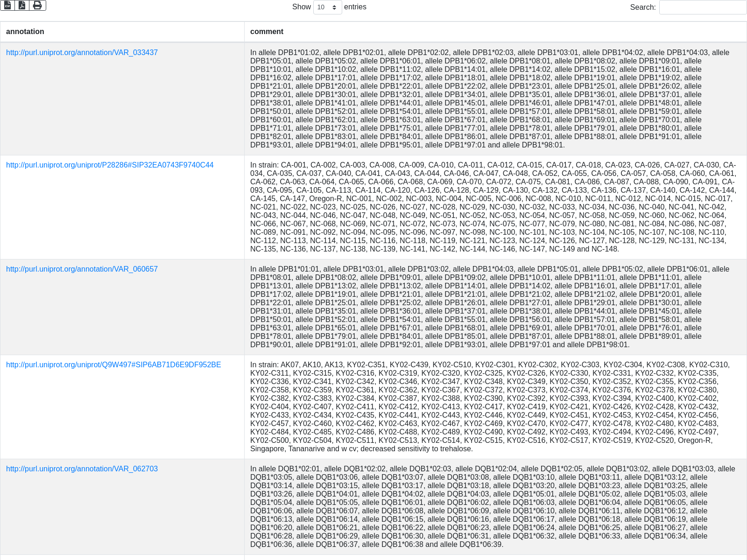Click the "Search:" label text
747x560 pixels.
point(642,7)
